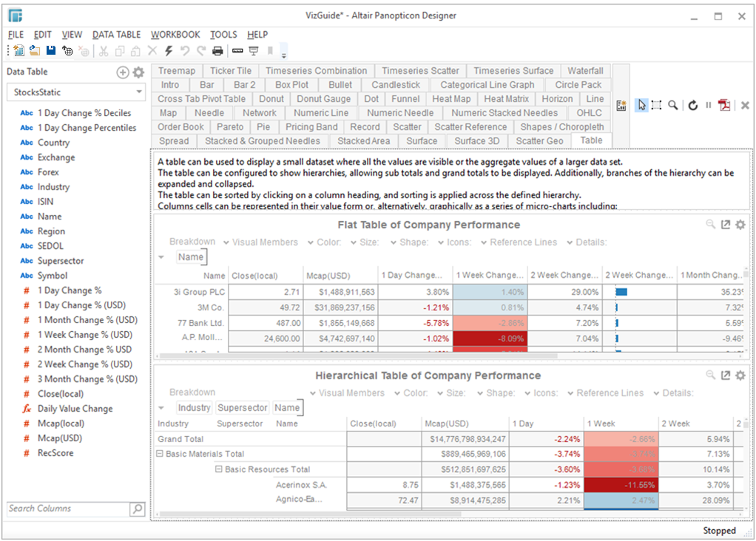This screenshot has height=541, width=756.
Task: Click the New Workbook toolbar icon
Action: pyautogui.click(x=19, y=51)
